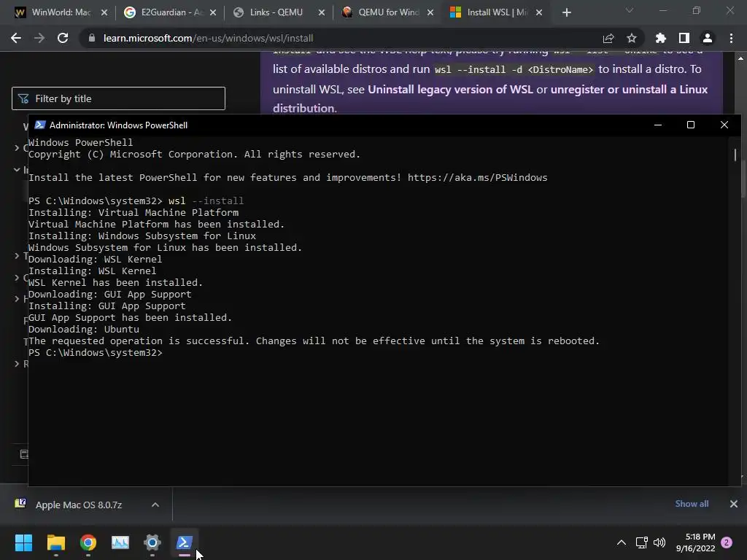Close the WinWorld tab

(104, 12)
